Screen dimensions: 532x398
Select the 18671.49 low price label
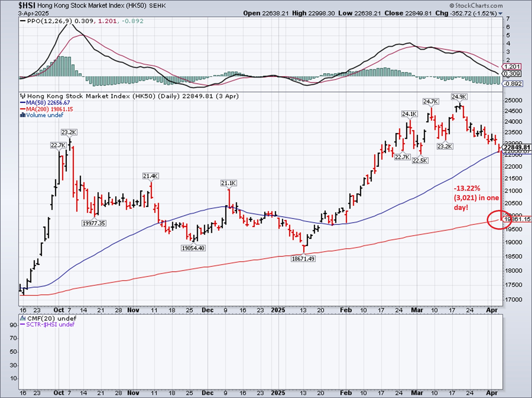(x=303, y=259)
